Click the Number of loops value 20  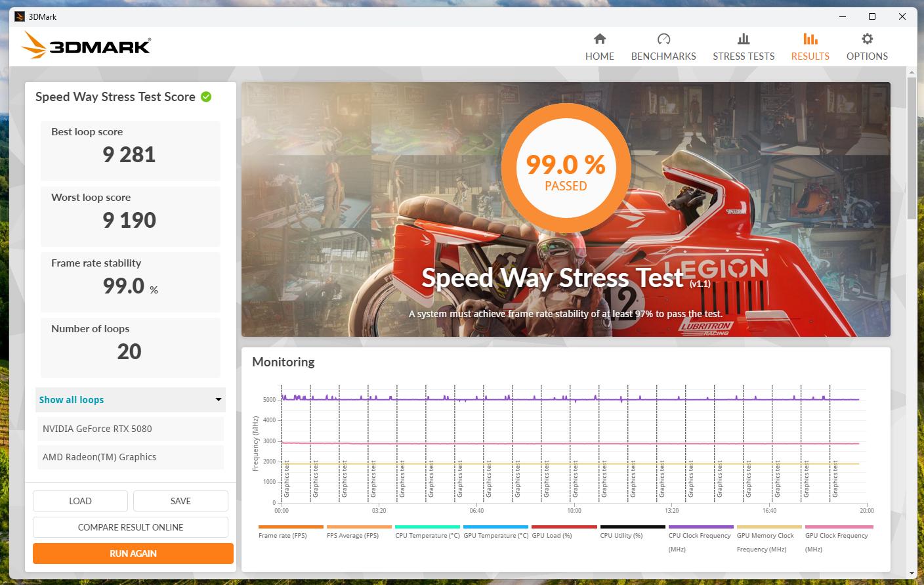click(129, 351)
